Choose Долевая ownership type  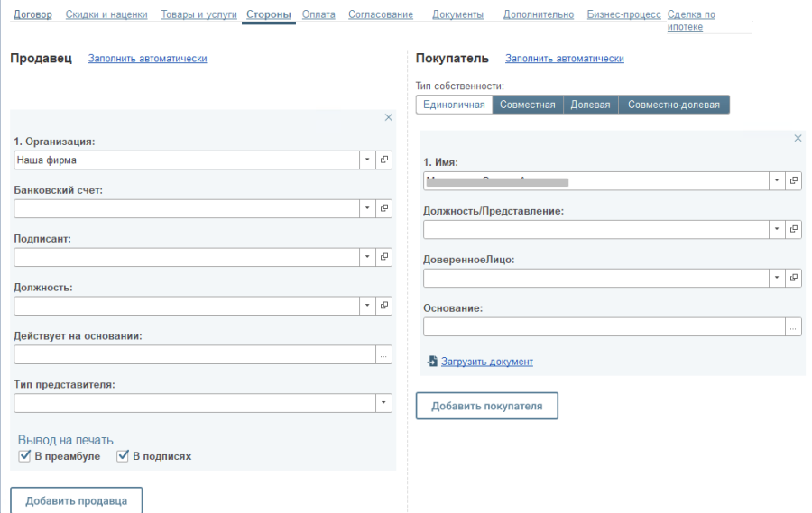point(590,105)
